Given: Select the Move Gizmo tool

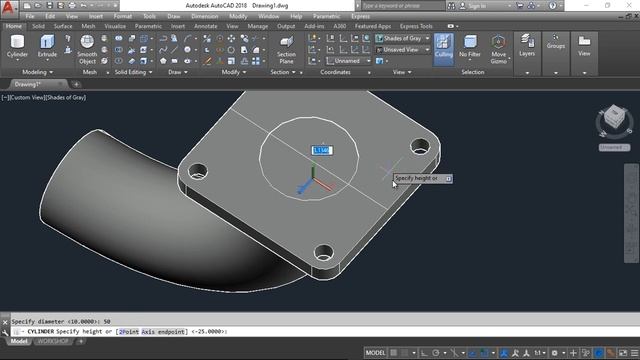Looking at the screenshot, I should click(498, 49).
